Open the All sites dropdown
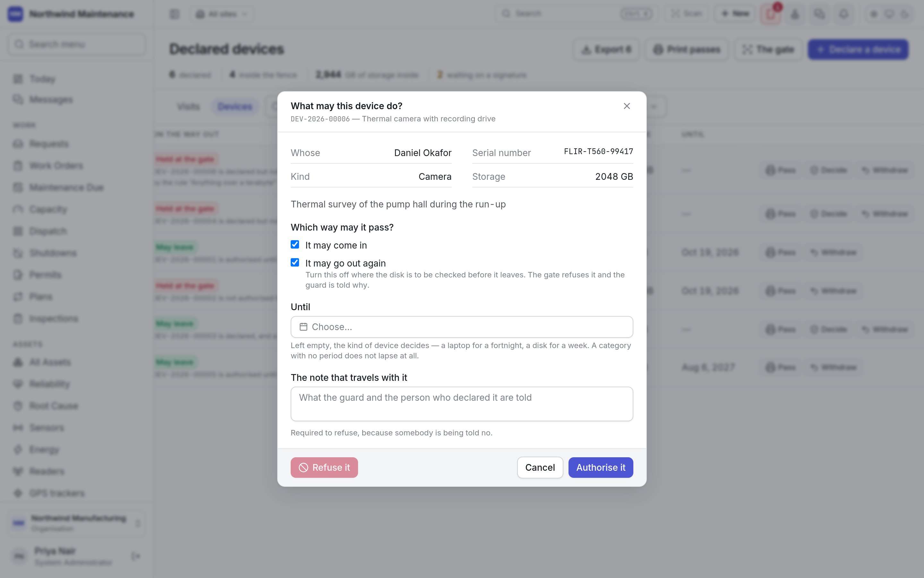 point(222,14)
